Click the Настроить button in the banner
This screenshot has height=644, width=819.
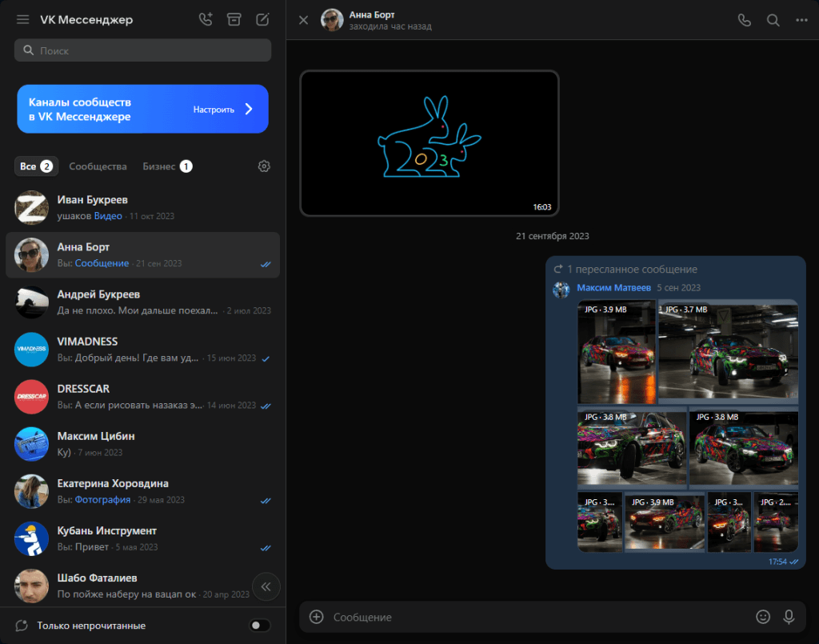214,110
